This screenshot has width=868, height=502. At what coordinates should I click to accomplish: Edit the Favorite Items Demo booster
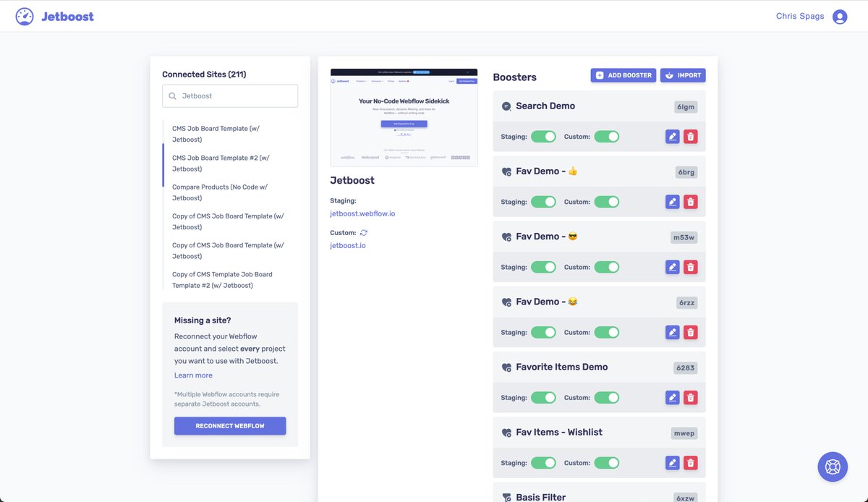point(672,397)
